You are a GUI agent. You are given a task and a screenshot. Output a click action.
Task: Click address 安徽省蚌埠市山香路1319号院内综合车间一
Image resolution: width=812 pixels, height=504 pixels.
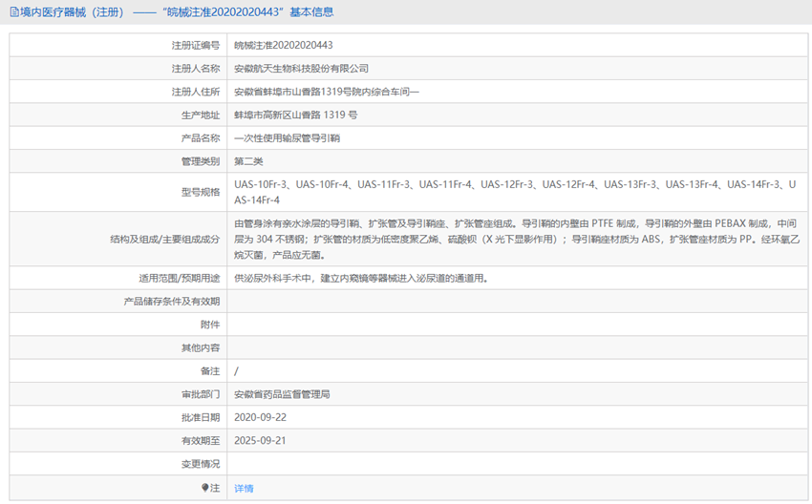(327, 92)
